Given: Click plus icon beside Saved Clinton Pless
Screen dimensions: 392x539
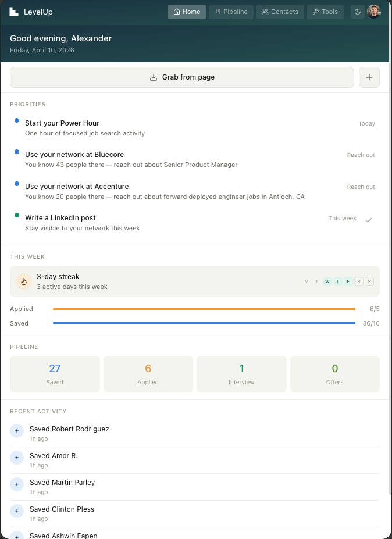Looking at the screenshot, I should pos(16,511).
